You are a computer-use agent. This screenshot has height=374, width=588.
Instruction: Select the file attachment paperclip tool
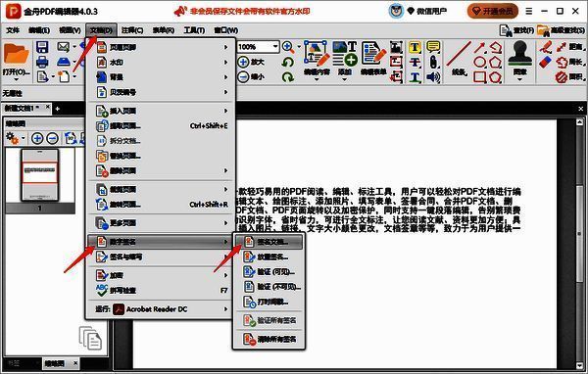433,62
